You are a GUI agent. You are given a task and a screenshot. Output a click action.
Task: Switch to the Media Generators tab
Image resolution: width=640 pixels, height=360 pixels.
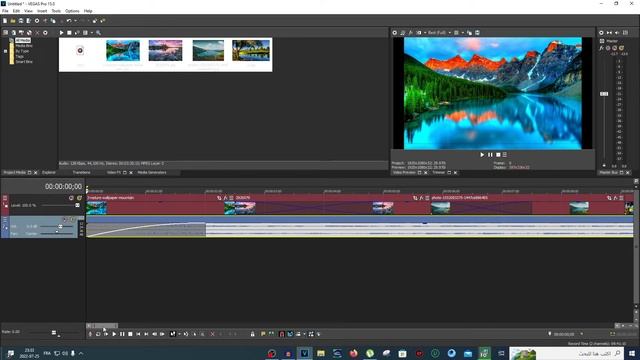[x=152, y=173]
